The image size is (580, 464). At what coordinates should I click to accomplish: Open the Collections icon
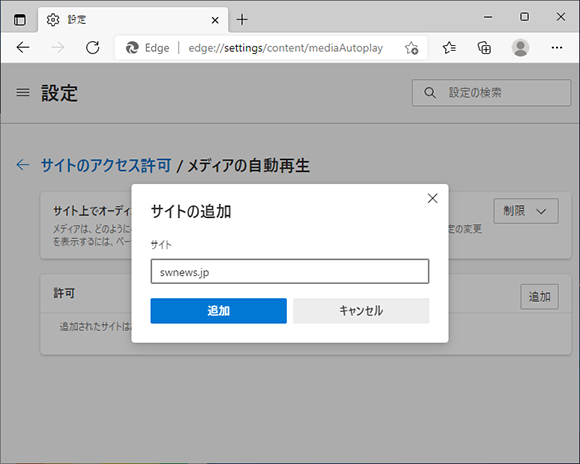coord(485,48)
